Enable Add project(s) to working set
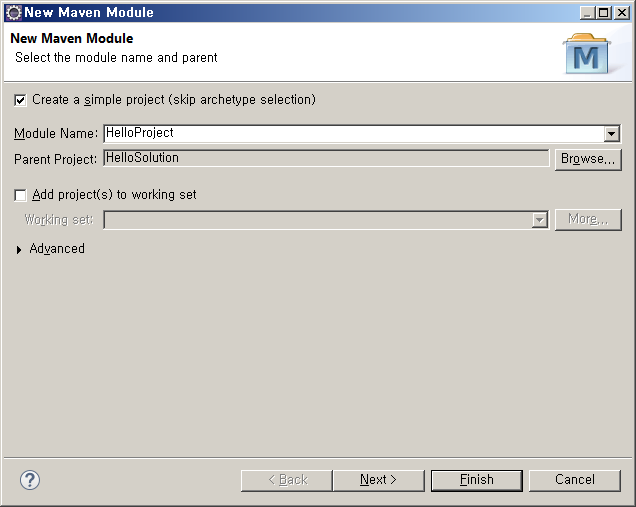636x507 pixels. pyautogui.click(x=20, y=195)
